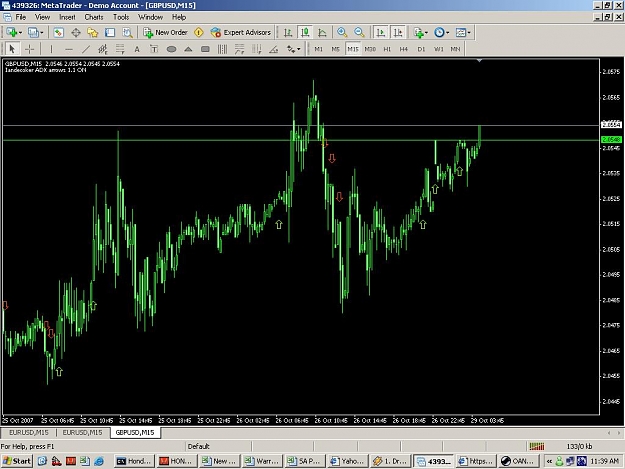Screen dimensions: 625x469
Task: Click the Windows Start button
Action: pyautogui.click(x=17, y=461)
